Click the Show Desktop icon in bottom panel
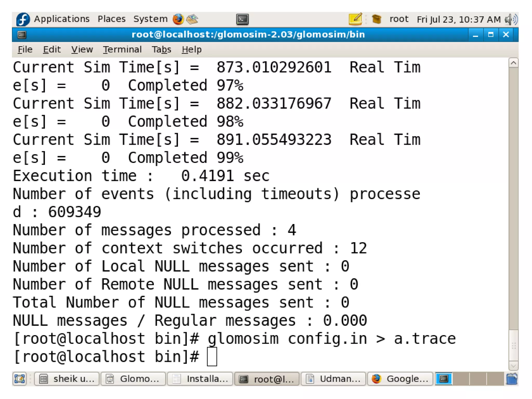The image size is (532, 399). 19,379
